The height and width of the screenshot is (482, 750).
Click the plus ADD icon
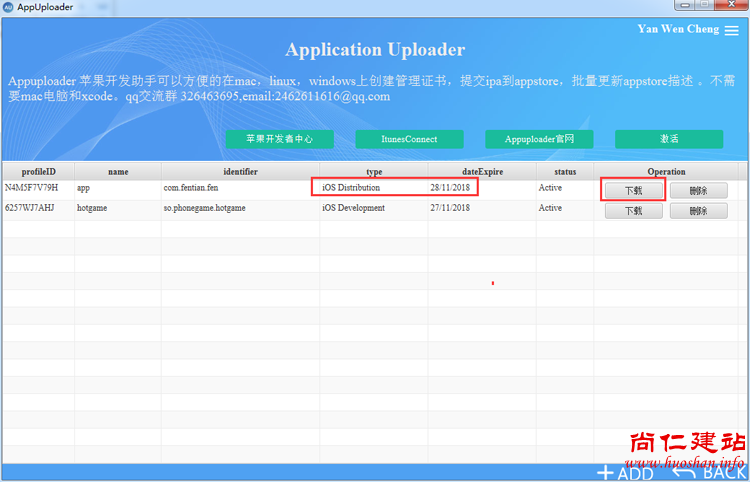coord(605,473)
